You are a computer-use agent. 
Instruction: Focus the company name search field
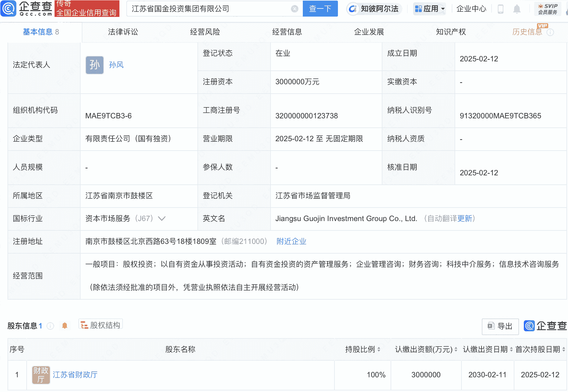210,9
